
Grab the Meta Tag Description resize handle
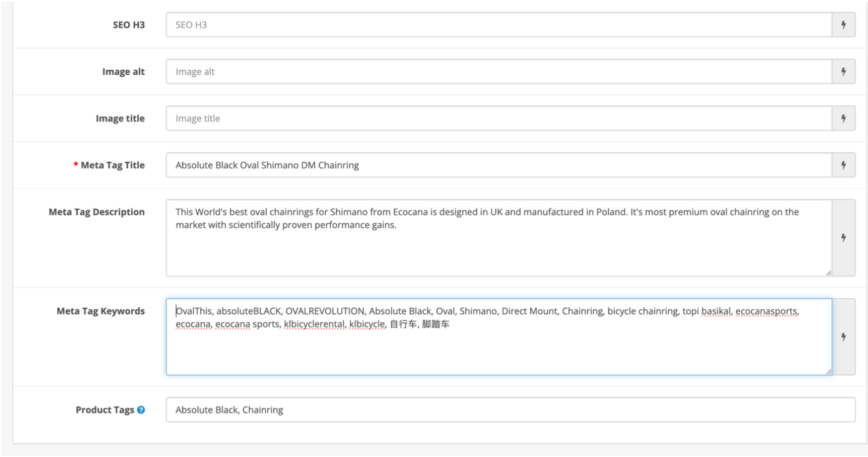point(828,272)
